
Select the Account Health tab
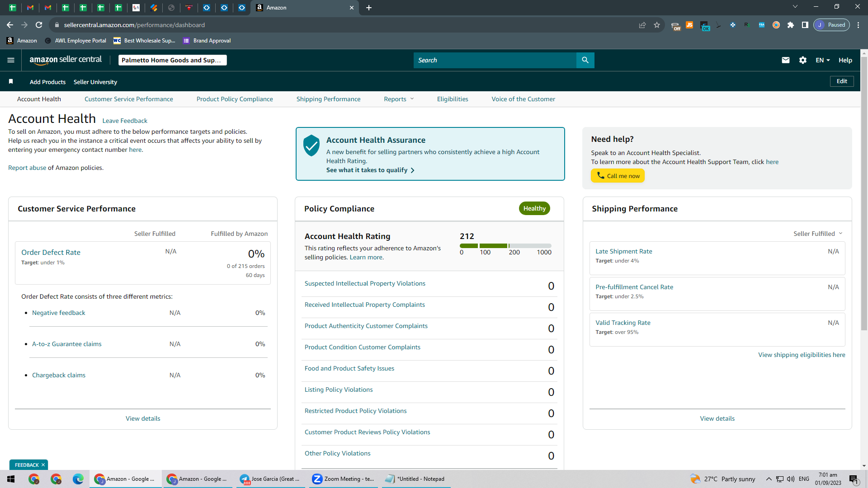click(x=39, y=99)
